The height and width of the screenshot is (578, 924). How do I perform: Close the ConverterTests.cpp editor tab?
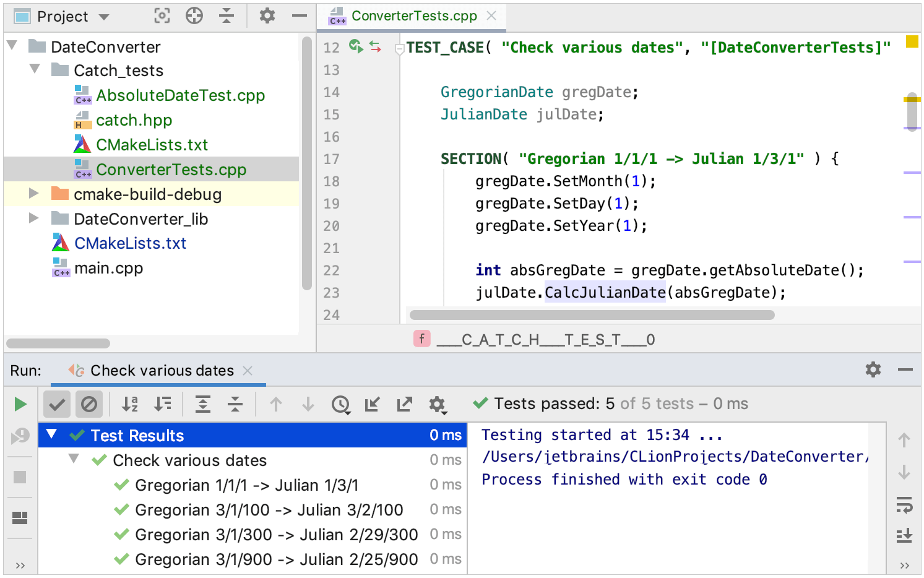(x=491, y=16)
